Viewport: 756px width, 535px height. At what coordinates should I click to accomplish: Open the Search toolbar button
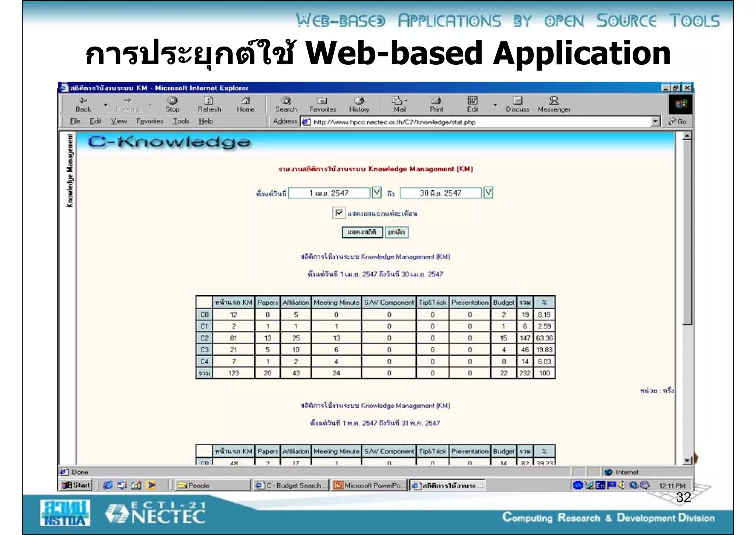tap(286, 104)
